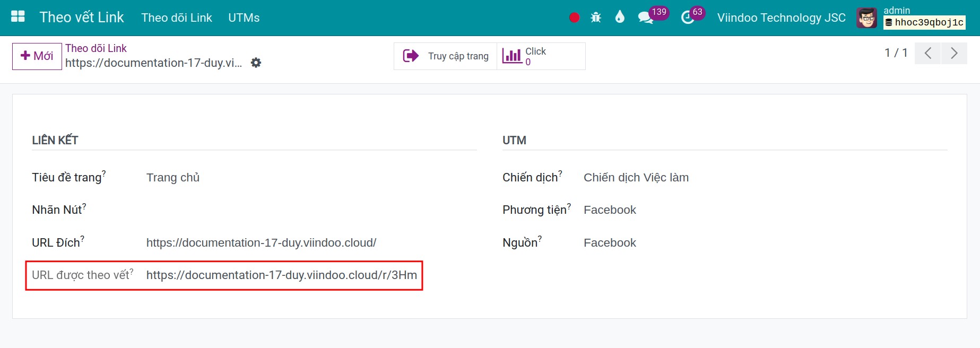Click the Click statistics bar chart icon

point(512,56)
